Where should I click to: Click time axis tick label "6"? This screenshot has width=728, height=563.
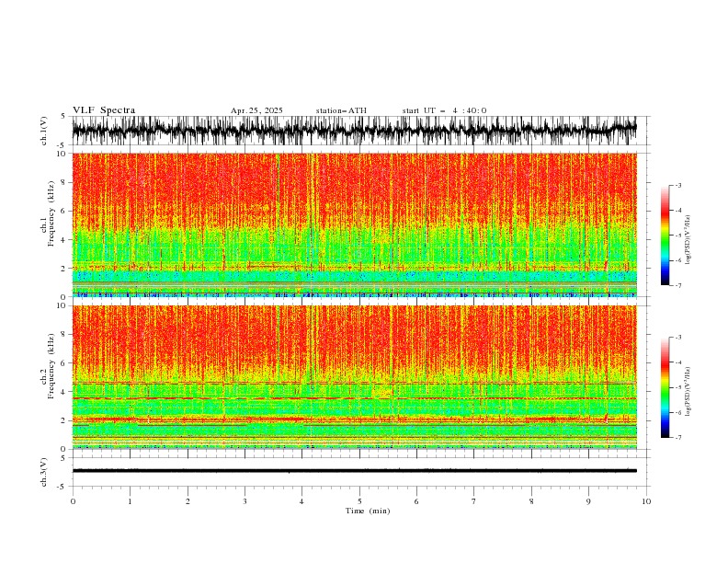(x=416, y=501)
